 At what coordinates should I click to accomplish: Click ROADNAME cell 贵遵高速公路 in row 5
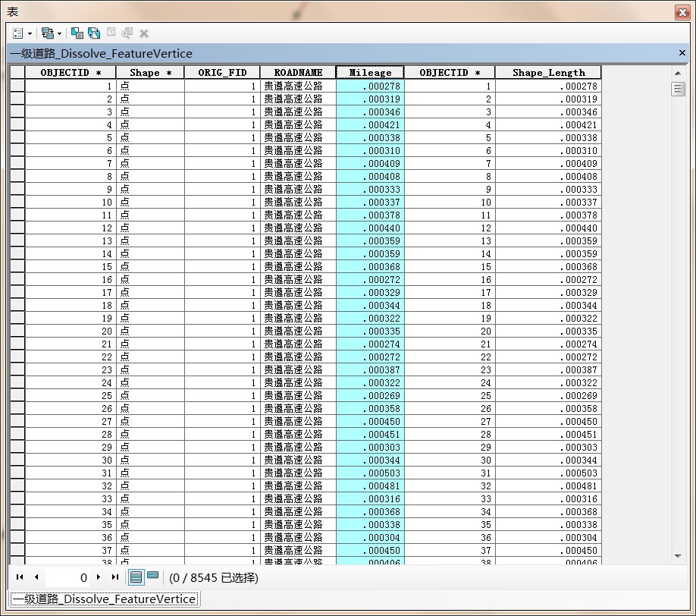[x=298, y=137]
